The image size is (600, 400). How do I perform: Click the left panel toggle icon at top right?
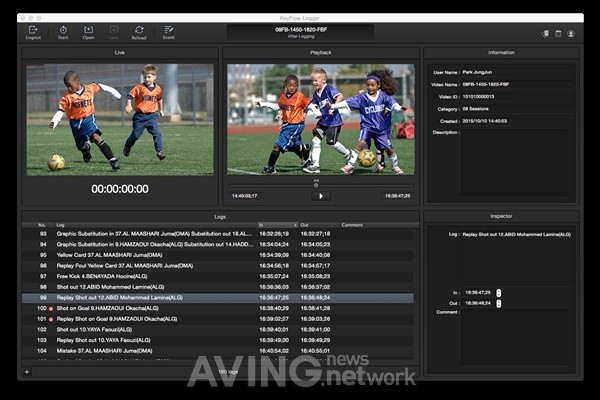point(546,34)
